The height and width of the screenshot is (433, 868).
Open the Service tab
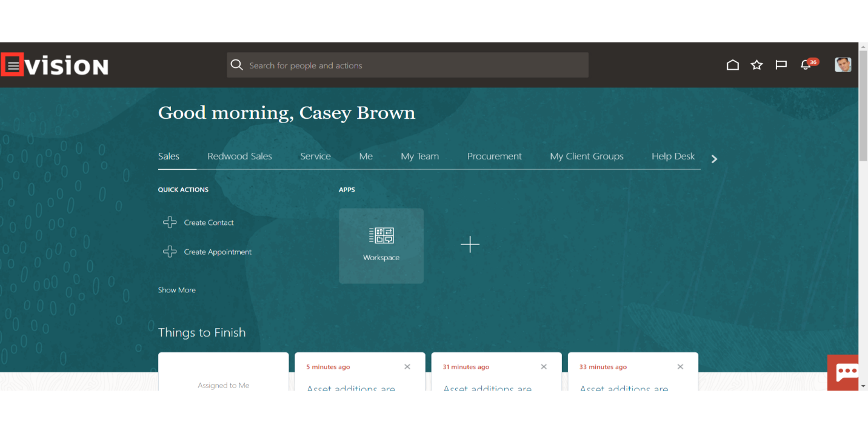(315, 156)
